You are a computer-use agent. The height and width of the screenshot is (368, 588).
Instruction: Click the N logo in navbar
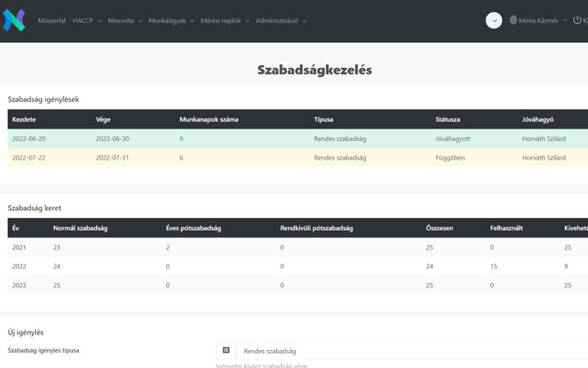tap(14, 21)
